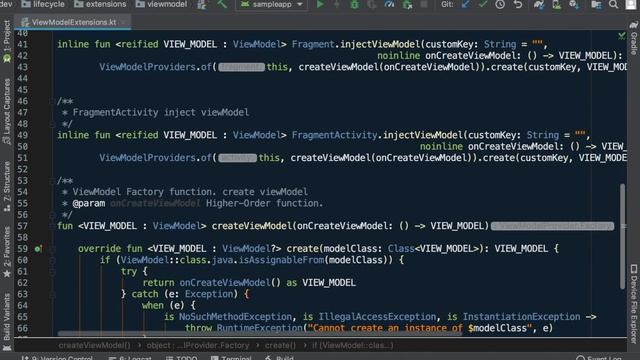Screen dimensions: 640x360
Task: Click object :...Provider.Factory breadcrumb
Action: pyautogui.click(x=198, y=345)
